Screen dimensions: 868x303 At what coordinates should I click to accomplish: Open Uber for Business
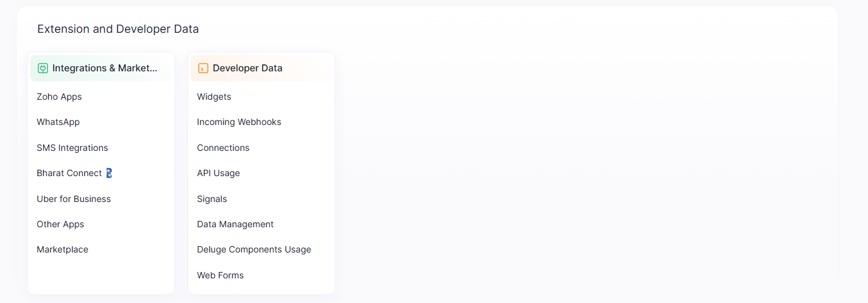pos(73,199)
